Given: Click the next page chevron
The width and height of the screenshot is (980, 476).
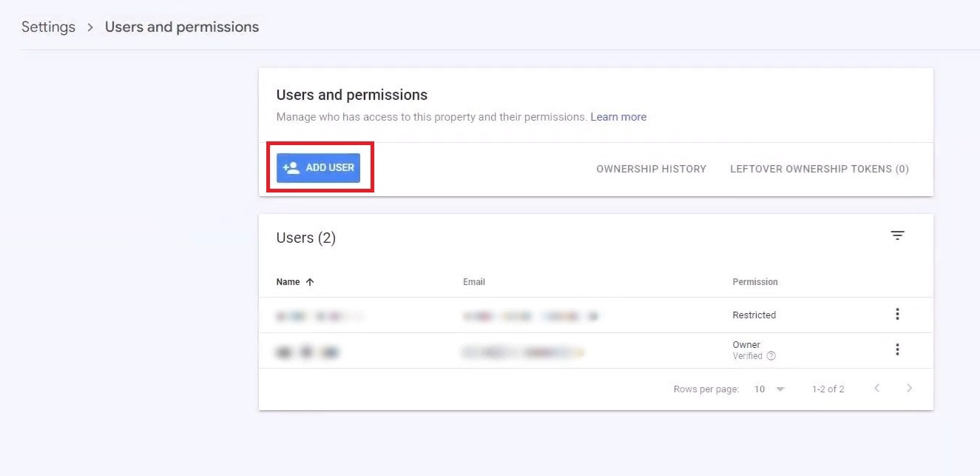Looking at the screenshot, I should (x=909, y=388).
